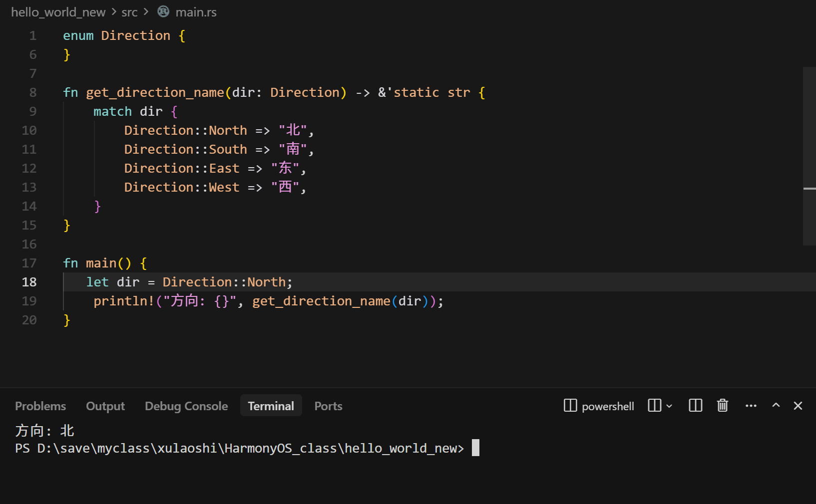
Task: Select the Terminal tab
Action: [x=271, y=406]
